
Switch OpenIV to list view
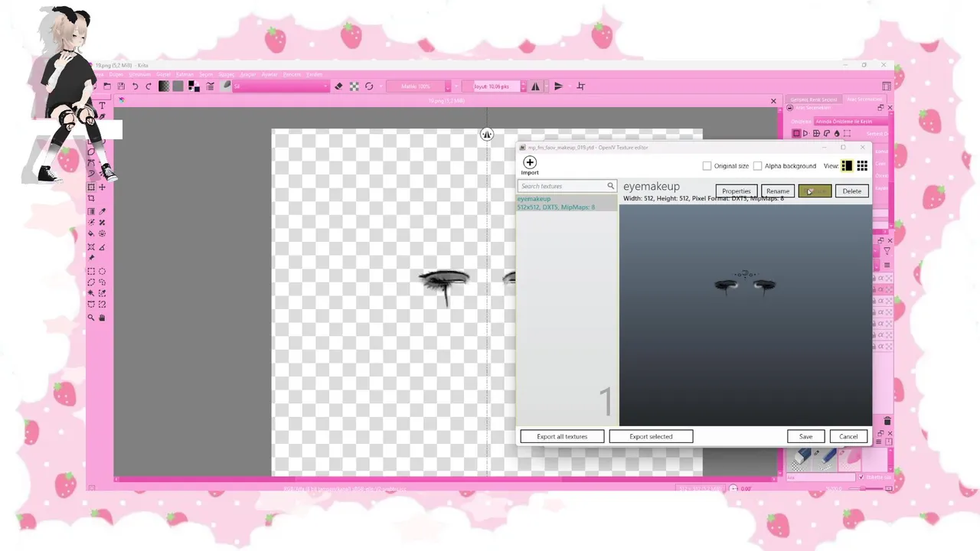[847, 166]
